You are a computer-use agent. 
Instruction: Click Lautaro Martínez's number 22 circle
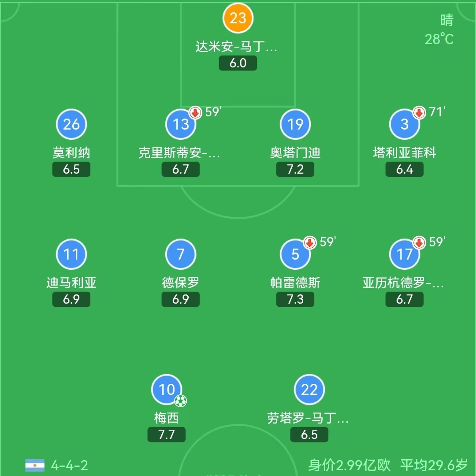(309, 390)
